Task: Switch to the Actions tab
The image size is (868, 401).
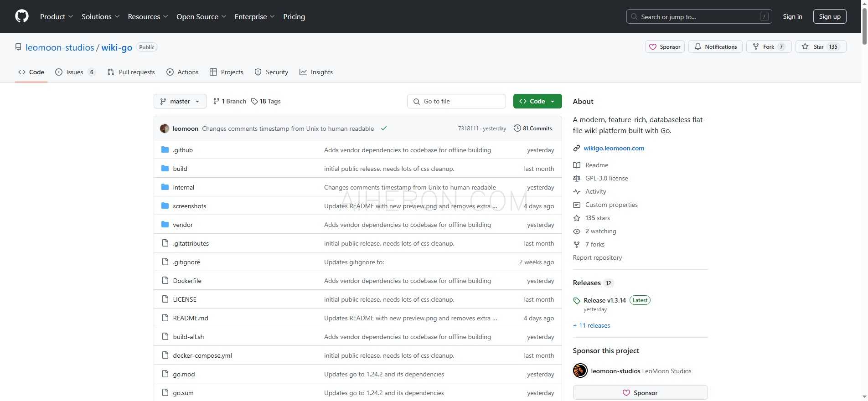Action: pyautogui.click(x=182, y=72)
